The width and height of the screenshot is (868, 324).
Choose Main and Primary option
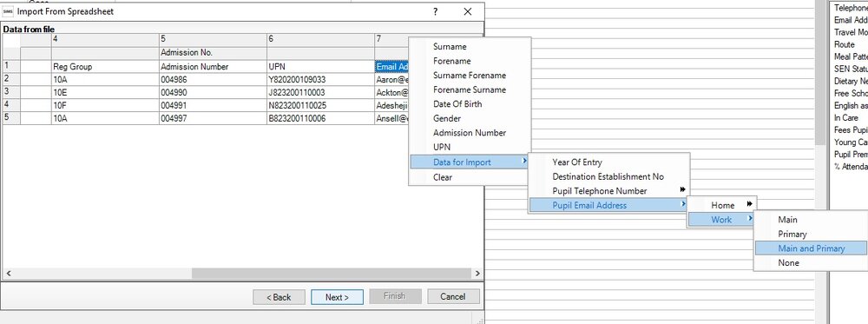tap(811, 248)
